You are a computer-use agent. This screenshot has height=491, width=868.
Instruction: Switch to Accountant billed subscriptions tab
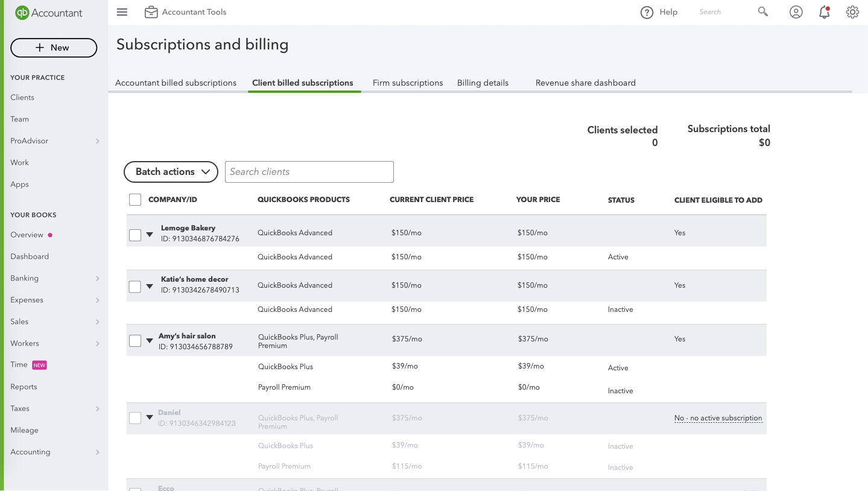tap(176, 83)
